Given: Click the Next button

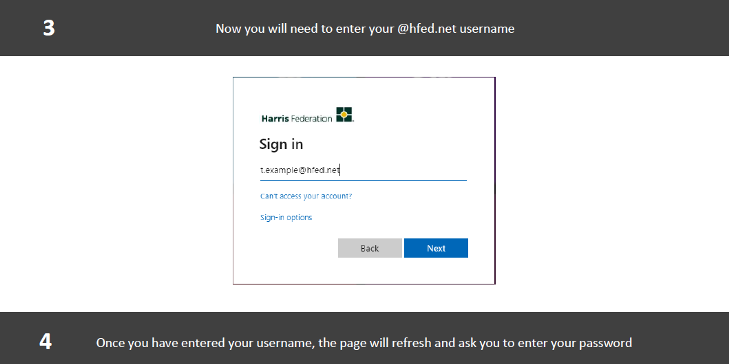Looking at the screenshot, I should pos(436,248).
